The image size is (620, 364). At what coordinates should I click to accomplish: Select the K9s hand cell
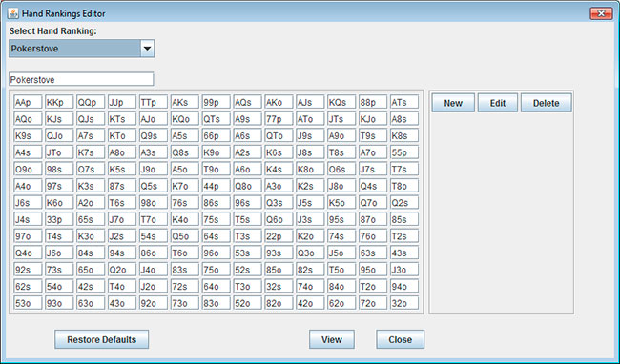28,135
